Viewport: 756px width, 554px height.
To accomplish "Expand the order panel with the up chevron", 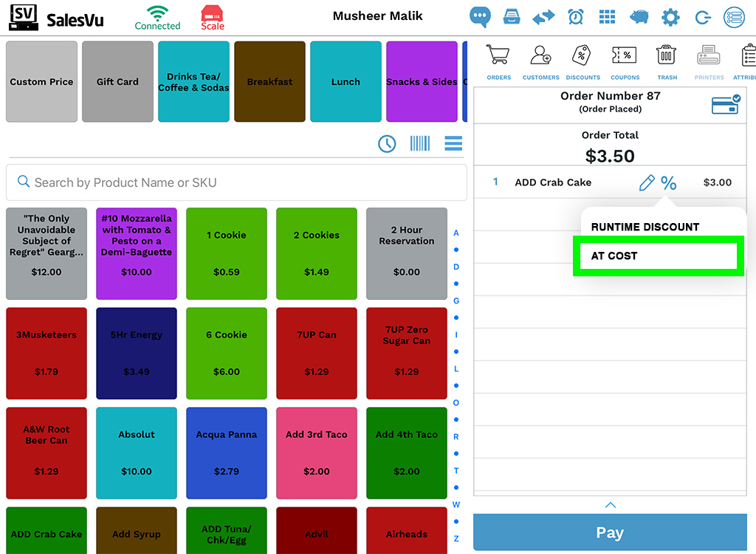I will (610, 505).
